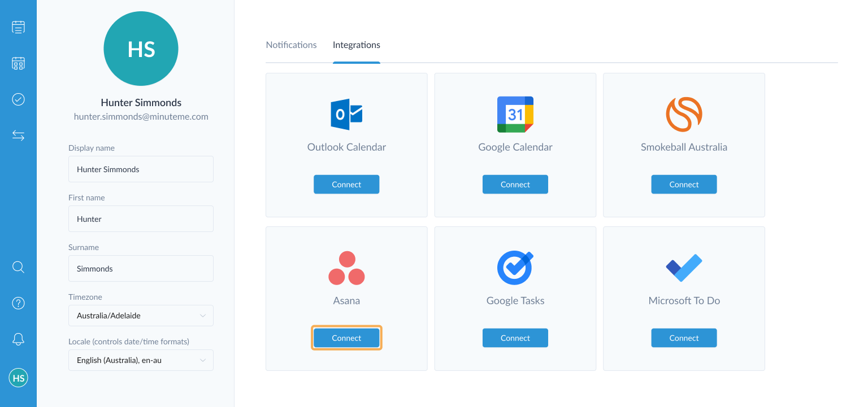Connect Smokeball Australia
Screen dimensions: 868x407
[684, 185]
